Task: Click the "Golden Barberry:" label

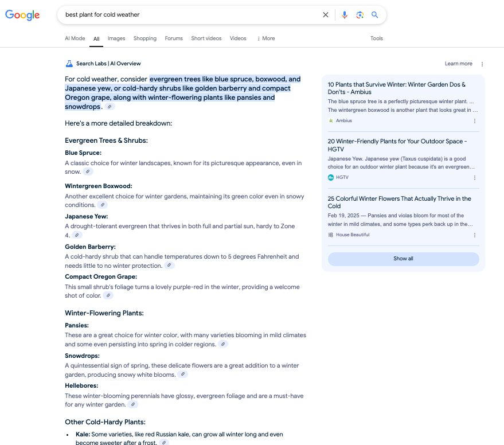Action: click(90, 247)
